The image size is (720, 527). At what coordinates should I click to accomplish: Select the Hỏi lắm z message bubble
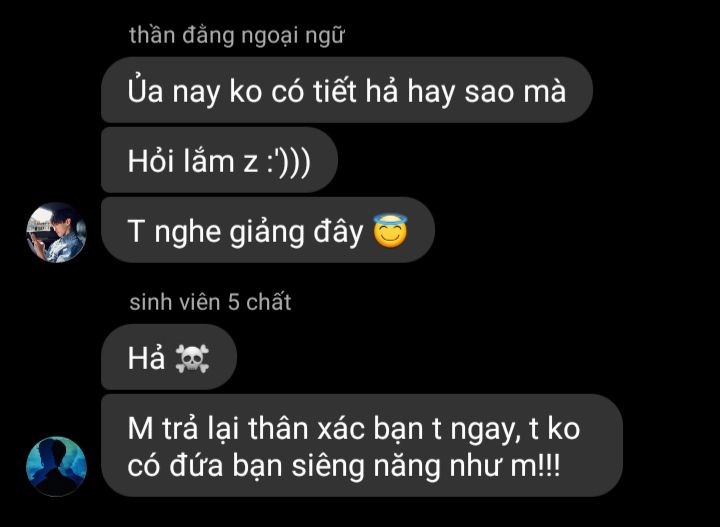pos(219,160)
